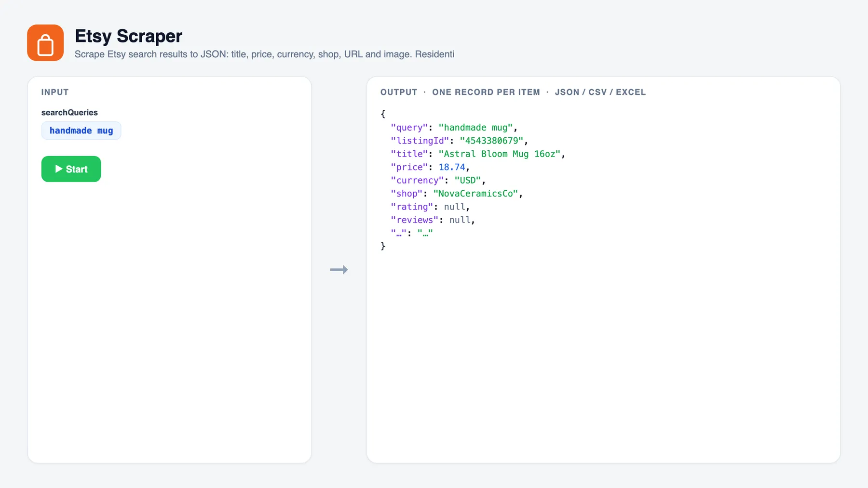The width and height of the screenshot is (868, 488).
Task: Click the currency value "USD"
Action: click(x=467, y=180)
